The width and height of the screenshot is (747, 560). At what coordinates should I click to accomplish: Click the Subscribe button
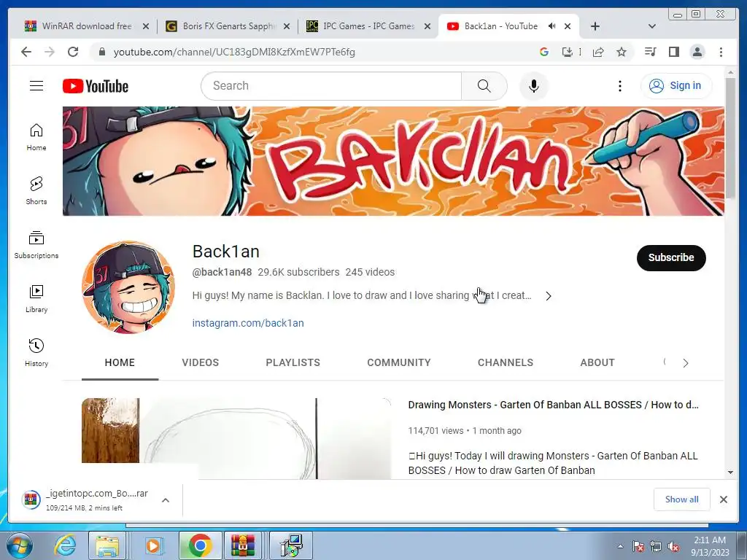pos(671,257)
